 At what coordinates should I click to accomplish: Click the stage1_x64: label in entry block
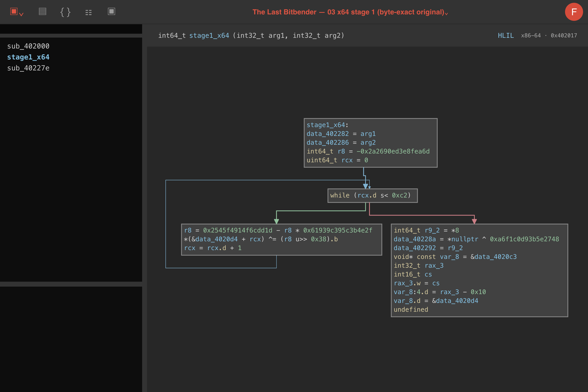(x=328, y=125)
